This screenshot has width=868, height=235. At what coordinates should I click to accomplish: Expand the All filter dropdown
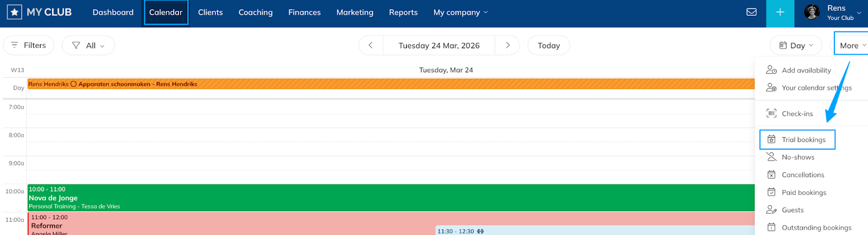[x=88, y=46]
